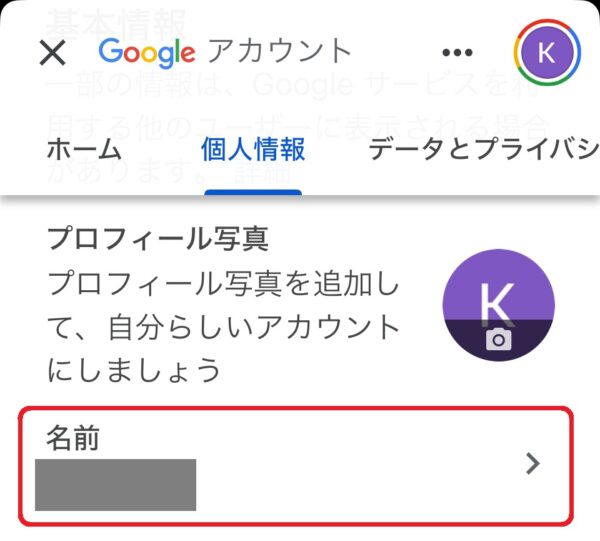
Task: Expand the 名前 row chevron arrow
Action: click(533, 464)
